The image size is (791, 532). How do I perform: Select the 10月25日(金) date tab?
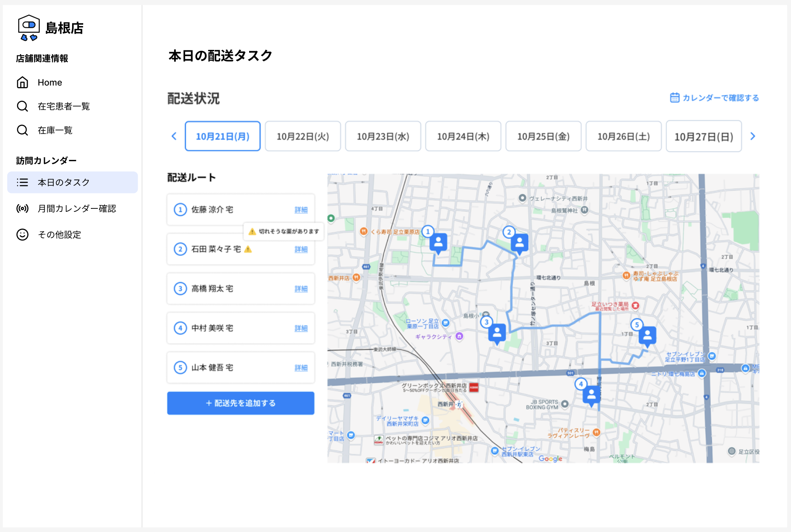543,136
